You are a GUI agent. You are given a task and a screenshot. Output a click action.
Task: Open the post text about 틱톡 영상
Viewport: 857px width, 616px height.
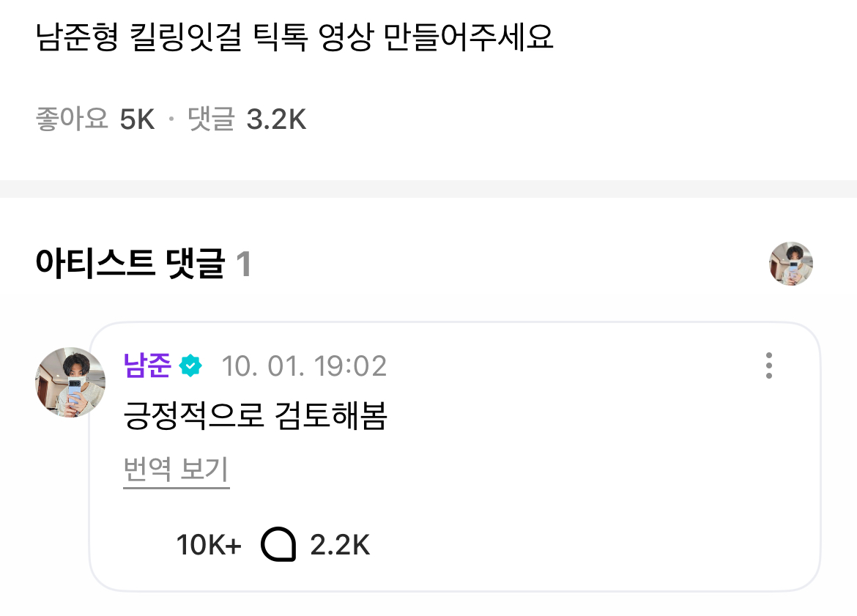[x=294, y=38]
